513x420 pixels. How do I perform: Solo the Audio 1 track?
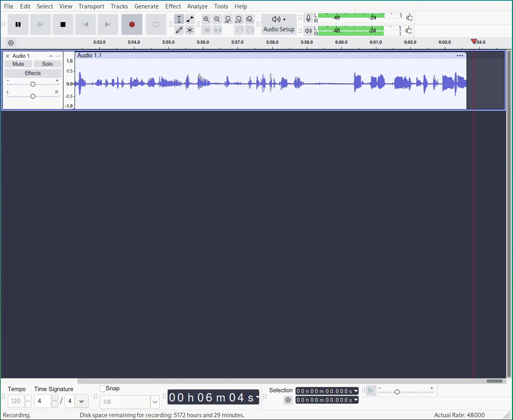pyautogui.click(x=47, y=63)
